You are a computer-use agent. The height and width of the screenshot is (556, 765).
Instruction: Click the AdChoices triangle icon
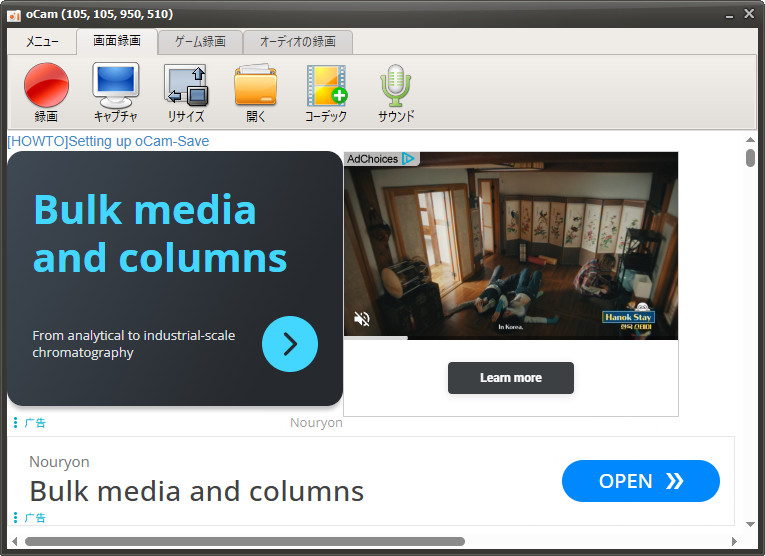408,159
